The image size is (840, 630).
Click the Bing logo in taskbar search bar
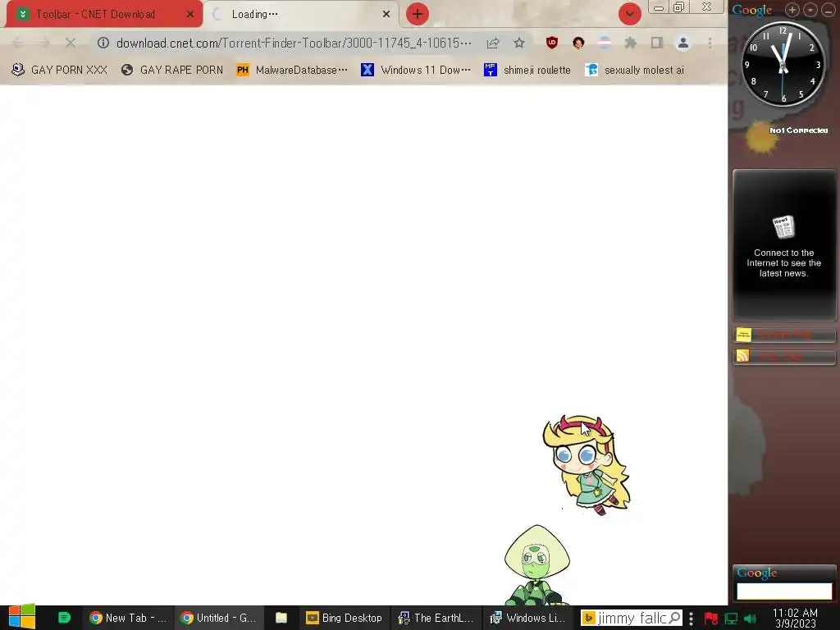click(x=589, y=619)
